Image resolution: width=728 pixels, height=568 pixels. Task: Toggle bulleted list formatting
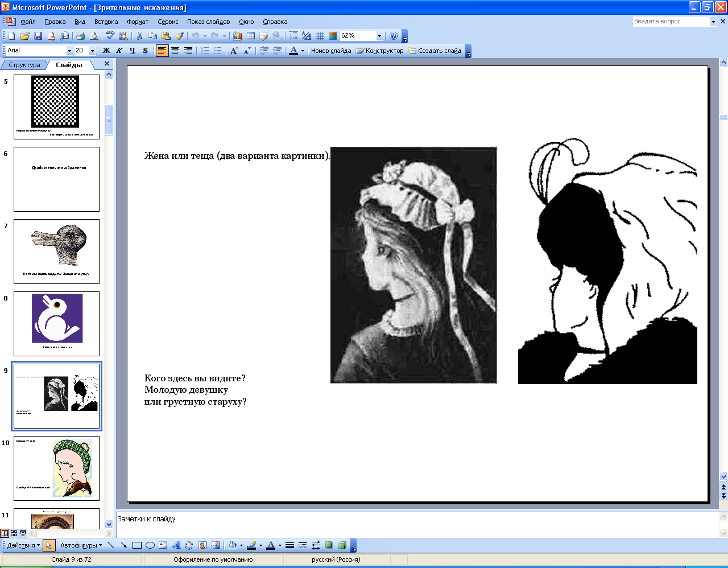point(218,51)
